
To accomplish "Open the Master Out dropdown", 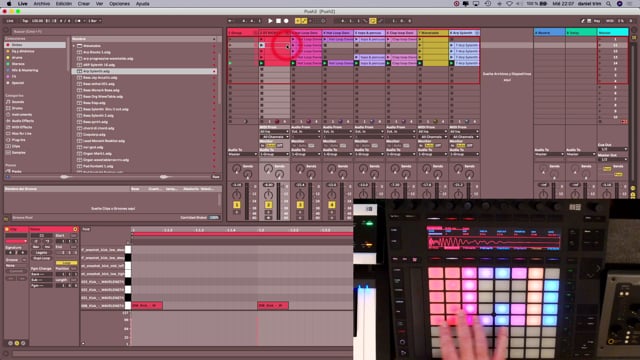I will pyautogui.click(x=613, y=160).
